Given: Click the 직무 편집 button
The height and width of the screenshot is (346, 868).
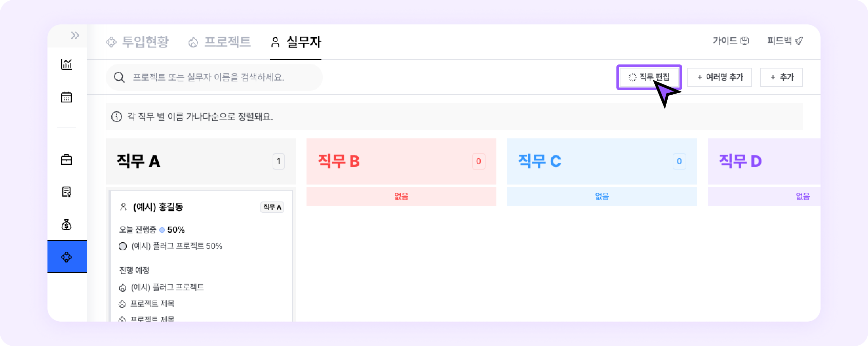Looking at the screenshot, I should 649,77.
